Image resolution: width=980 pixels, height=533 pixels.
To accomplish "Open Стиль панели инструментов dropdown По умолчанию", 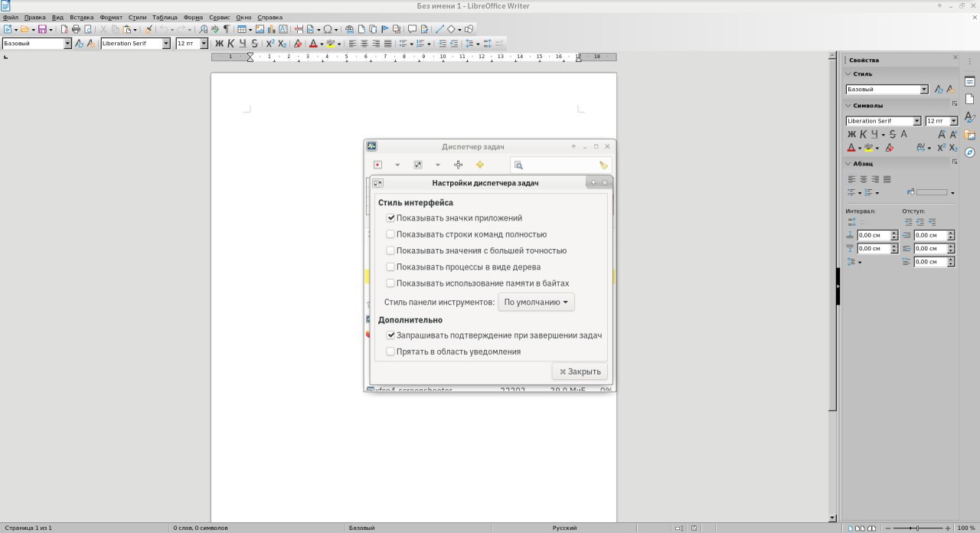I will 536,302.
